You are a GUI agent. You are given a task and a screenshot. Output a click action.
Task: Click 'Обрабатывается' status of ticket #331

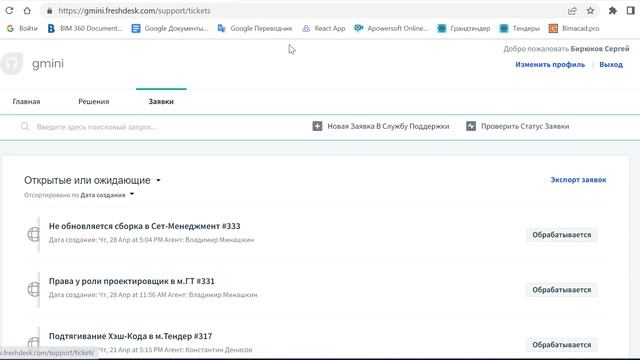tap(562, 290)
